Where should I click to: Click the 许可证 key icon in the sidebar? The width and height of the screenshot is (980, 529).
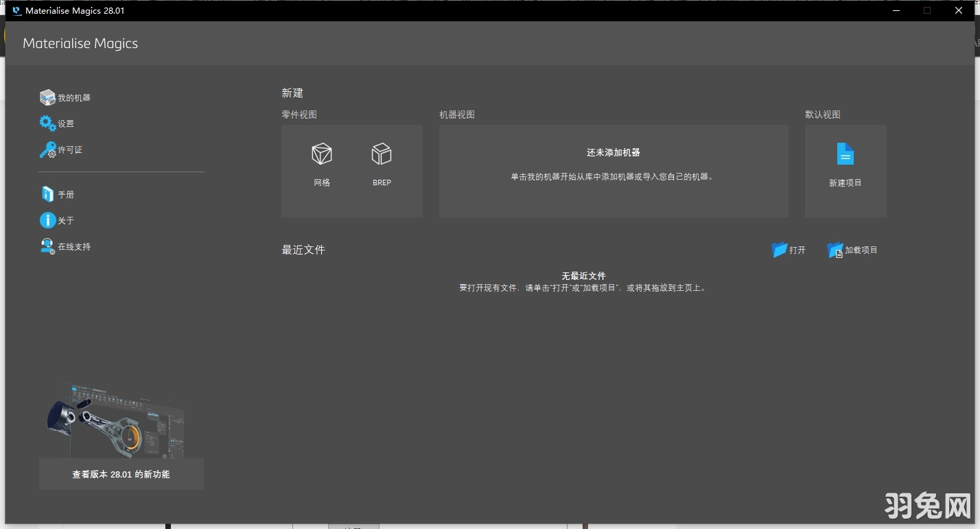(x=47, y=150)
